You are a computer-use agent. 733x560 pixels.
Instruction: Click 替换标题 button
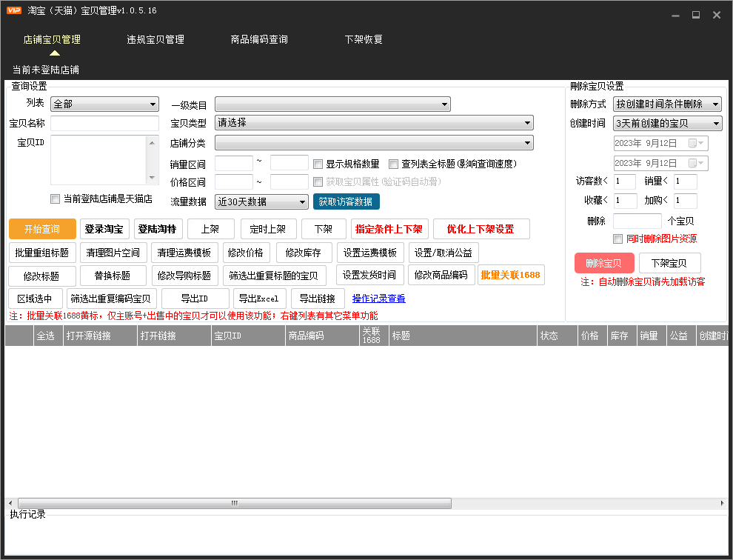click(113, 276)
